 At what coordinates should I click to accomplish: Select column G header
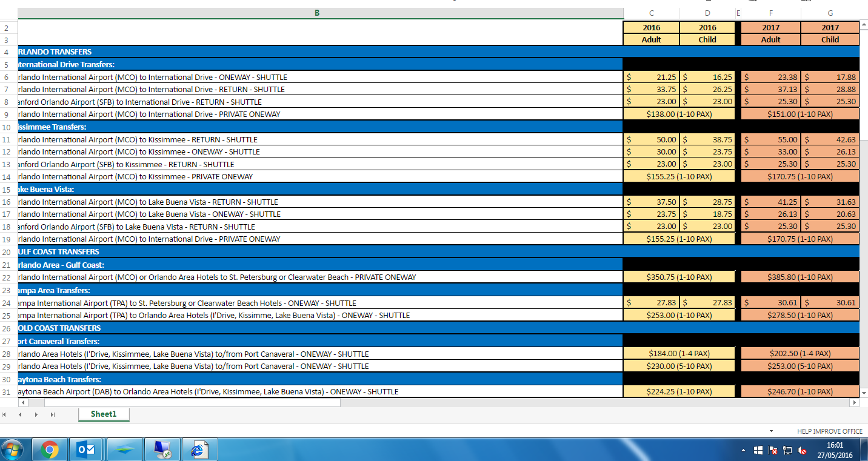tap(830, 13)
